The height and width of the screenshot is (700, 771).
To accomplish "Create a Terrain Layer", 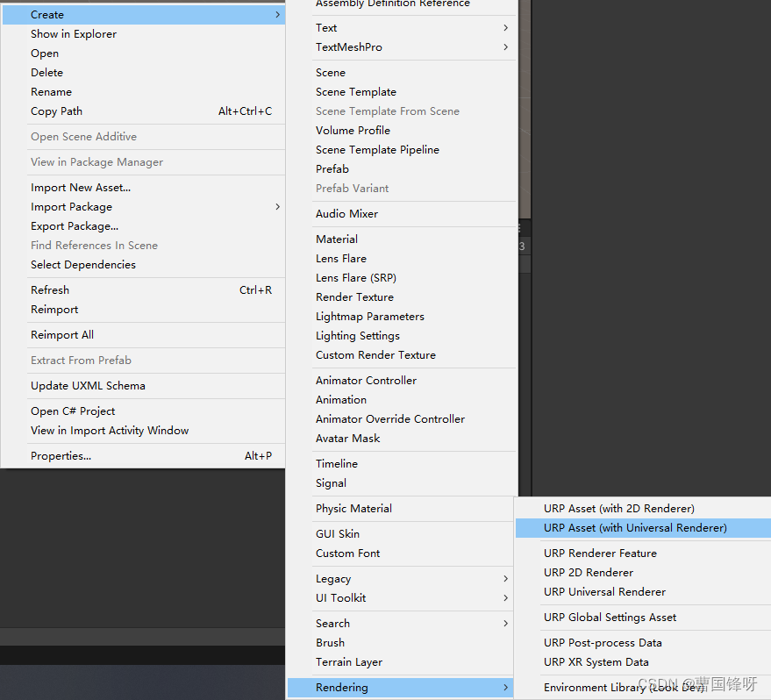I will [402, 662].
